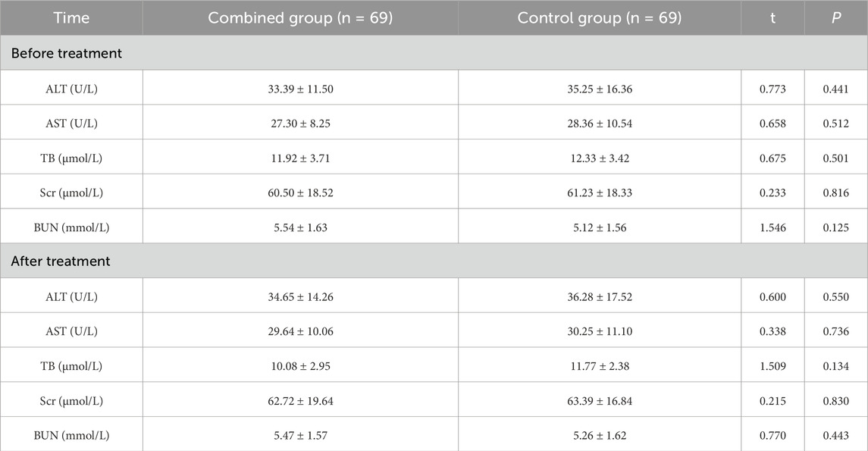This screenshot has width=868, height=451.
Task: Select the value 63.39 ± 16.84
Action: click(600, 401)
